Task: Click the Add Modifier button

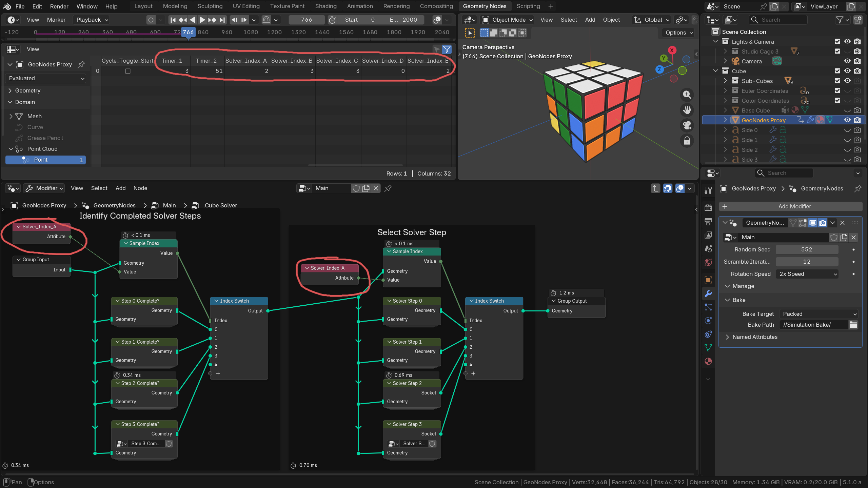Action: point(790,206)
